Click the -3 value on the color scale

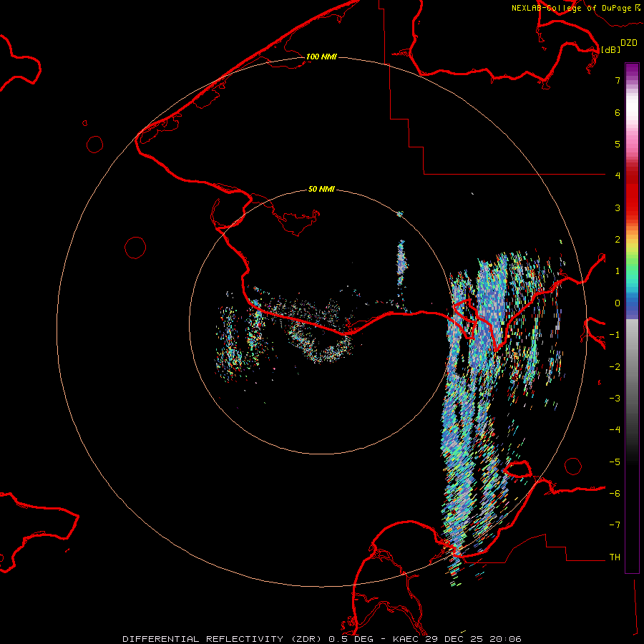pos(615,399)
